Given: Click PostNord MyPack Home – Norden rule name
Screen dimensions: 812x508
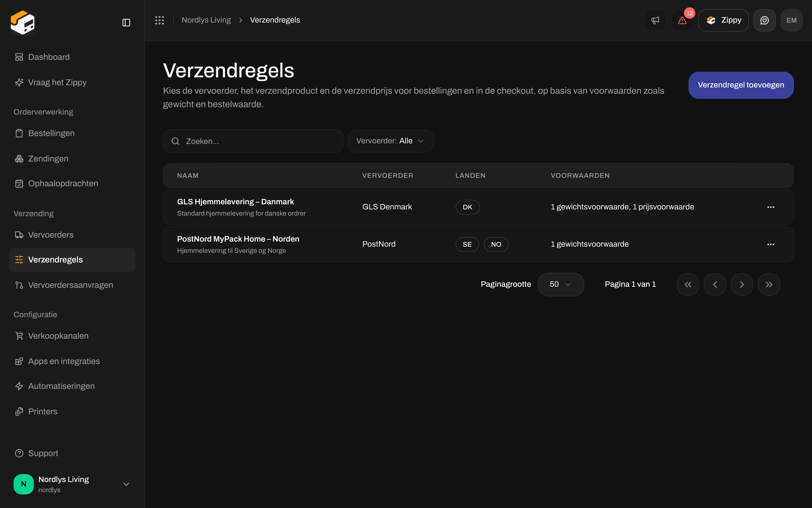Looking at the screenshot, I should click(238, 239).
